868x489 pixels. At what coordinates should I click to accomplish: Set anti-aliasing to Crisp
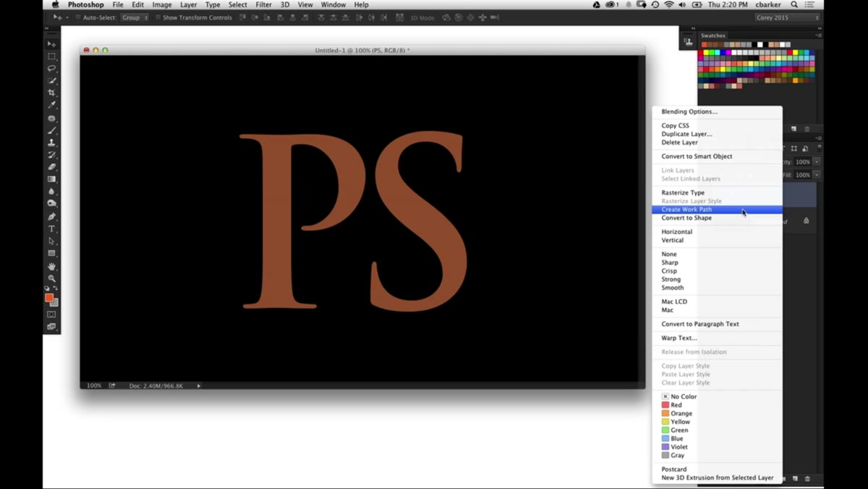(717, 271)
